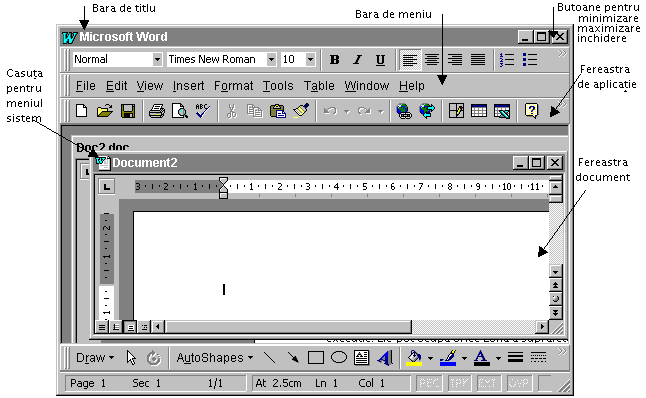
Task: Select the Format Painter brush icon
Action: [301, 111]
